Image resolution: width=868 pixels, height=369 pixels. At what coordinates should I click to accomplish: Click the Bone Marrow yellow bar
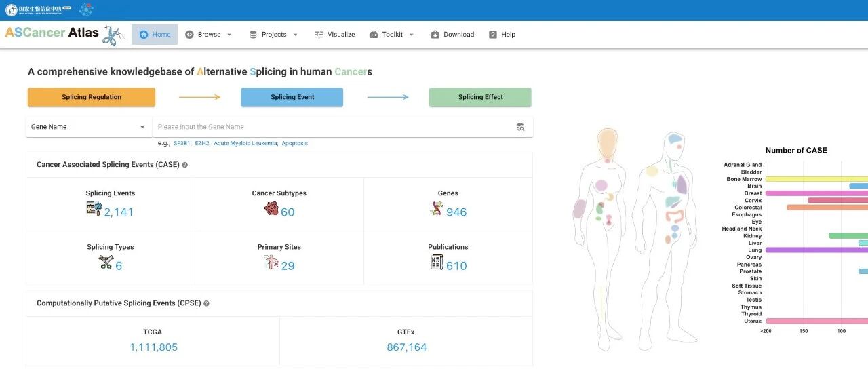pos(817,179)
